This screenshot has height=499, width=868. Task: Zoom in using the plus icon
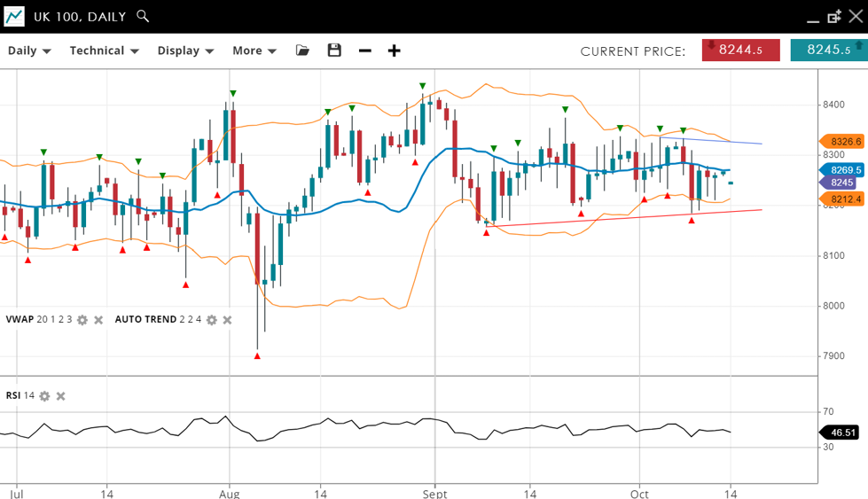[x=395, y=51]
